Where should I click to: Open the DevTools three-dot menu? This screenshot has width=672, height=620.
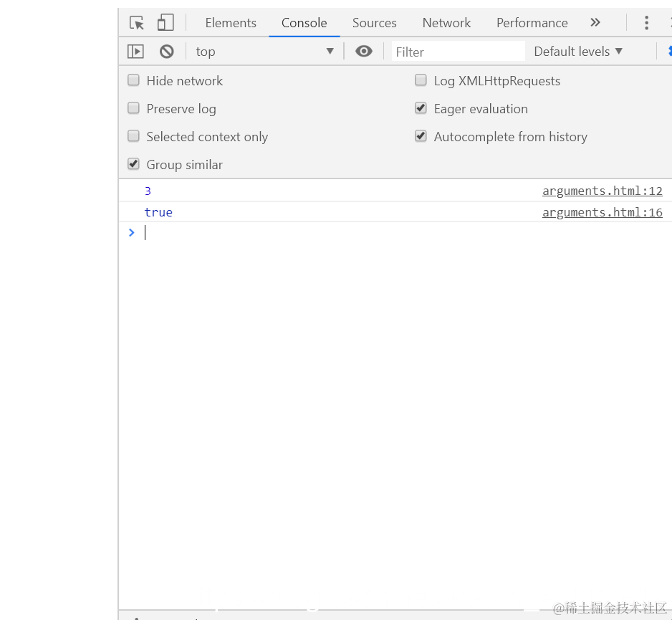(x=646, y=23)
